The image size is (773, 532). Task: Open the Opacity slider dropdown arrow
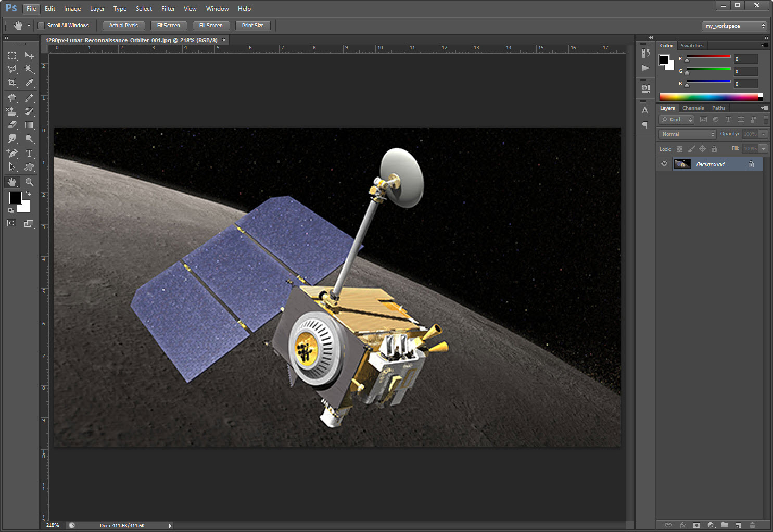pos(763,134)
